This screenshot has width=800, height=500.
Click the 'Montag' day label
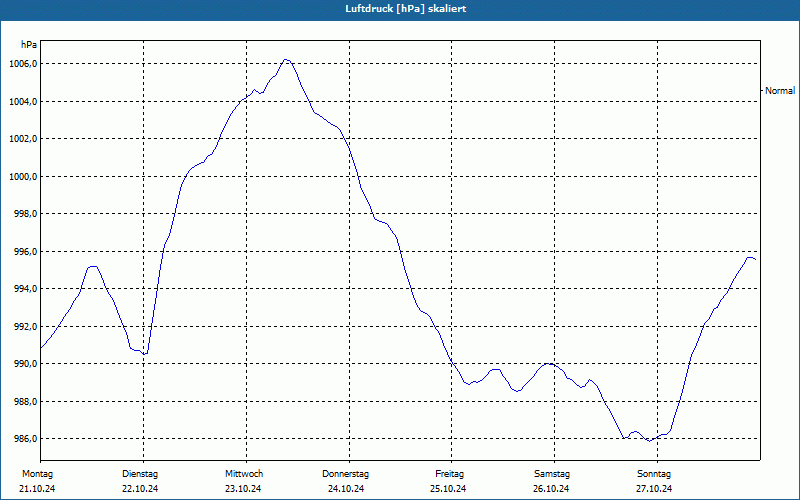pyautogui.click(x=37, y=474)
